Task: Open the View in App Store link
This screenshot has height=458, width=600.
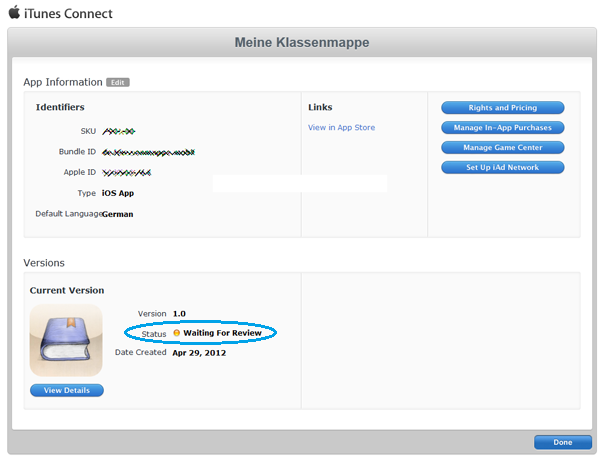Action: click(341, 128)
